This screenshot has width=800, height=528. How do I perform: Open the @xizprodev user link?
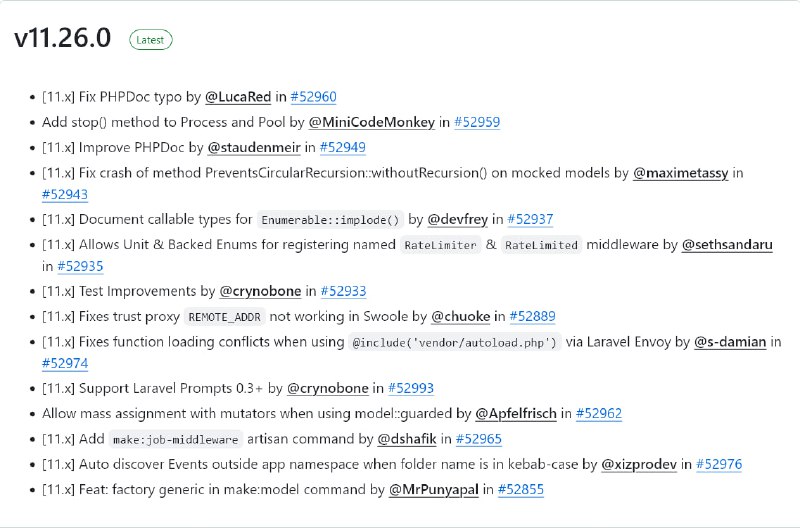pos(639,465)
